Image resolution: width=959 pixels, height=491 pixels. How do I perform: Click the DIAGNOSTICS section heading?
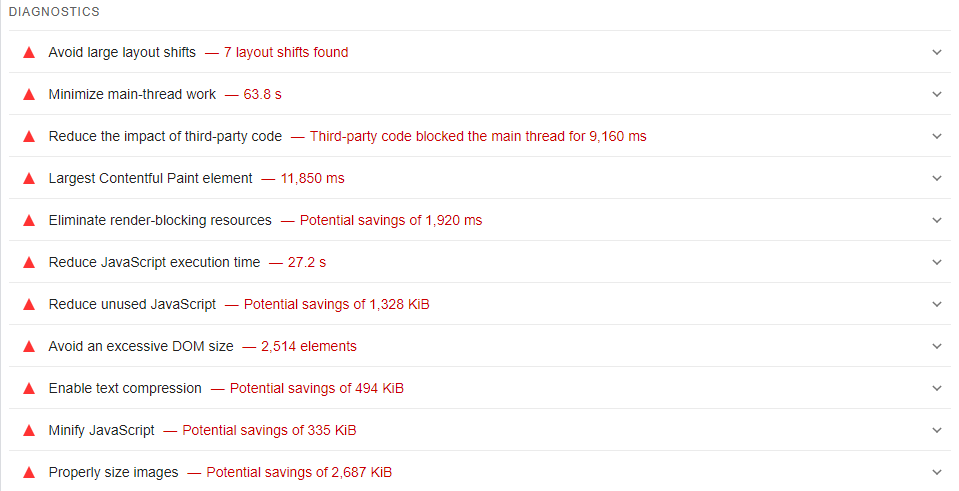point(54,11)
